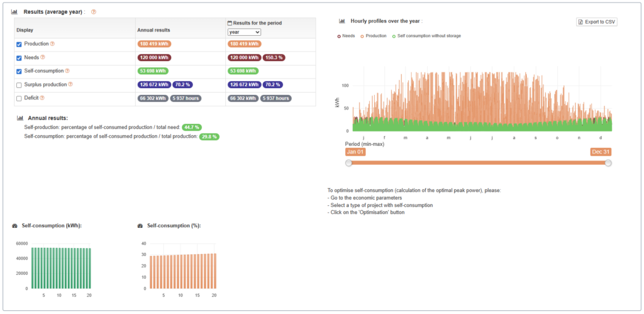This screenshot has width=644, height=314.
Task: Click the help icon beside Deficit
Action: click(42, 98)
